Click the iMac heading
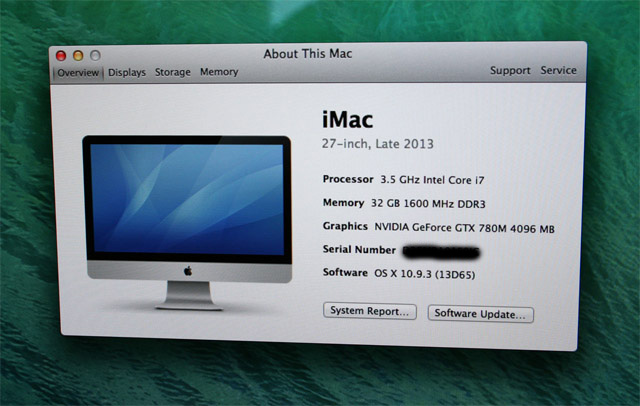Viewport: 640px width, 406px height. pyautogui.click(x=347, y=120)
